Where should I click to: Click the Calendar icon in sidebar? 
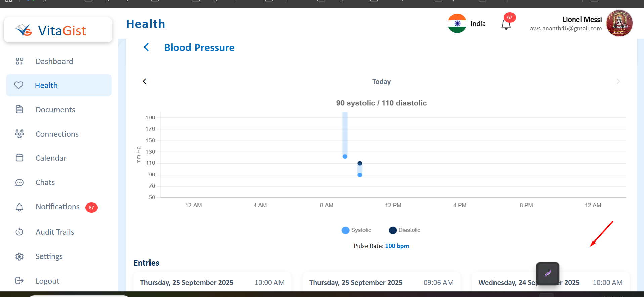point(19,158)
